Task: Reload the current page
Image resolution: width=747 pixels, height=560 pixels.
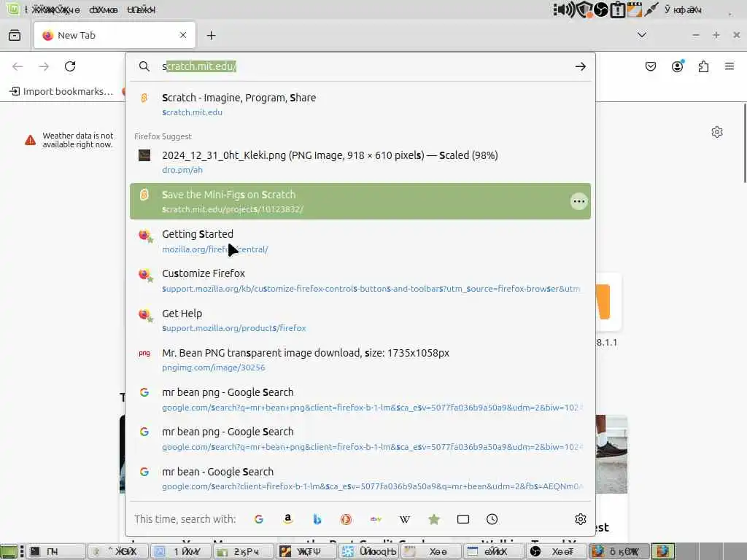Action: coord(70,66)
